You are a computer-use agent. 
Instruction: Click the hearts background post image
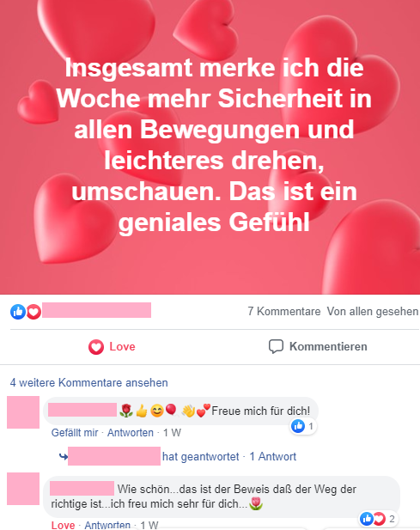pos(210,147)
